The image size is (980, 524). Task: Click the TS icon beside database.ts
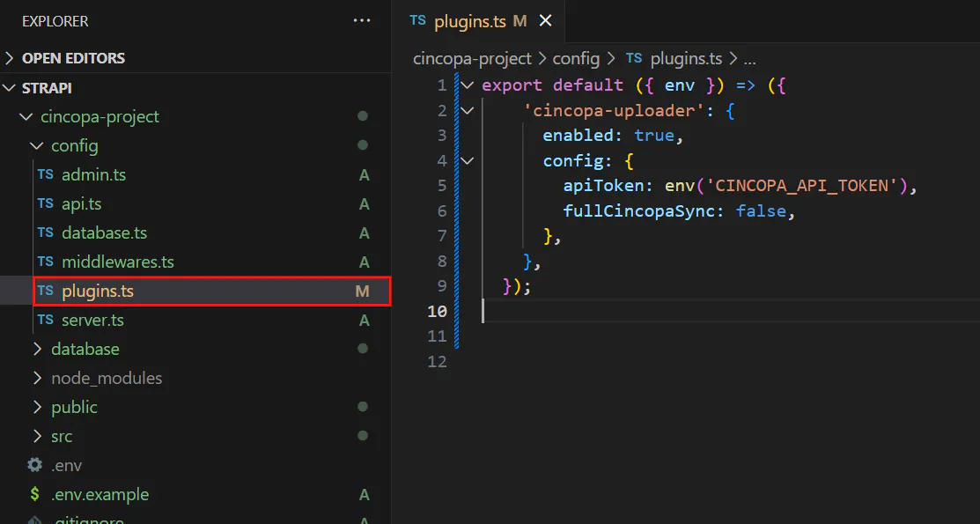(x=45, y=232)
